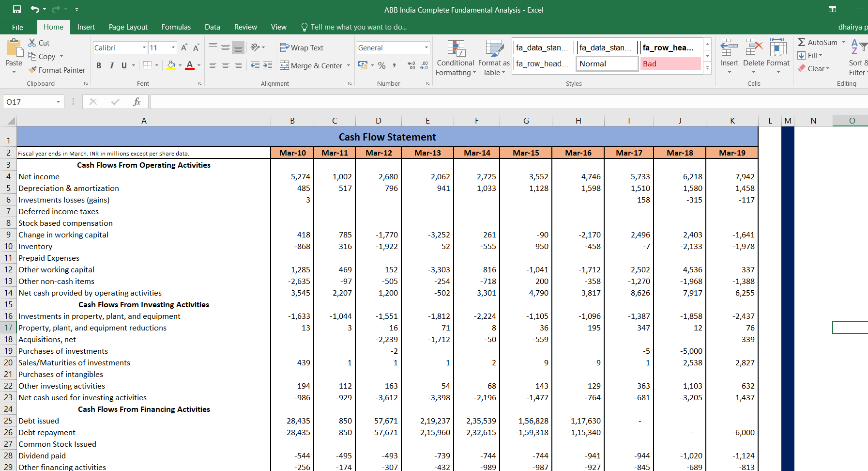Image resolution: width=868 pixels, height=471 pixels.
Task: Click the Save icon in quick access toolbar
Action: 17,9
